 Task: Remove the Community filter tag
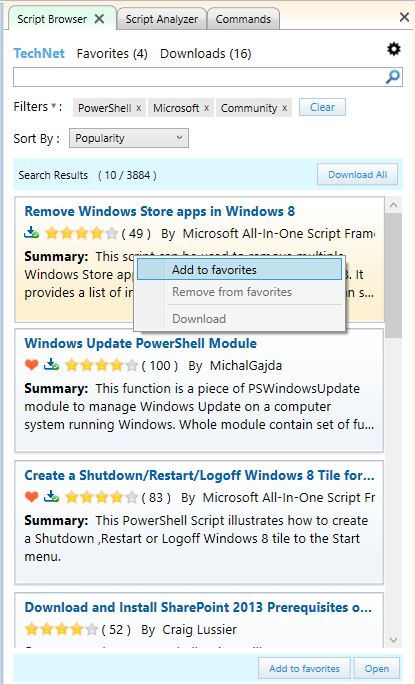pyautogui.click(x=285, y=108)
